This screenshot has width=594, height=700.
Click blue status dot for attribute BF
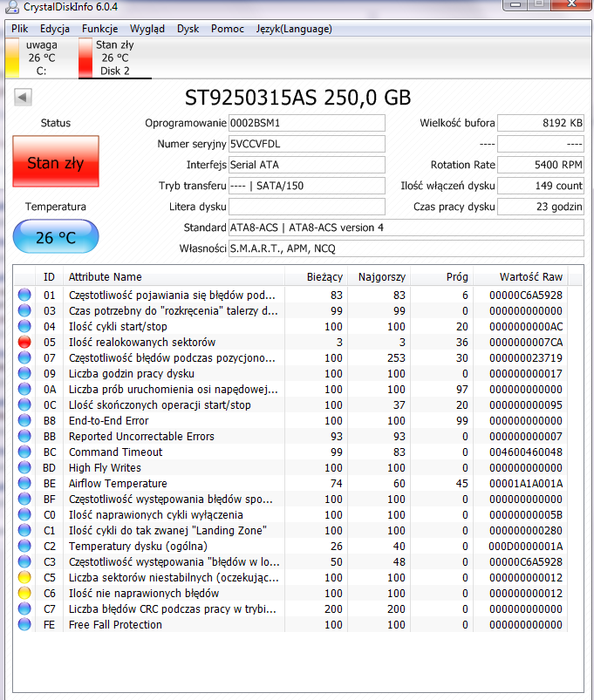tap(24, 499)
